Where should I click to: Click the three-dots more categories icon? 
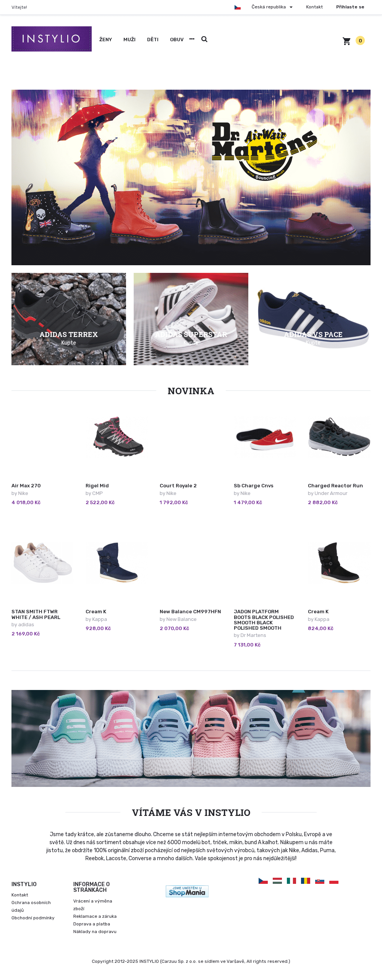click(x=192, y=39)
